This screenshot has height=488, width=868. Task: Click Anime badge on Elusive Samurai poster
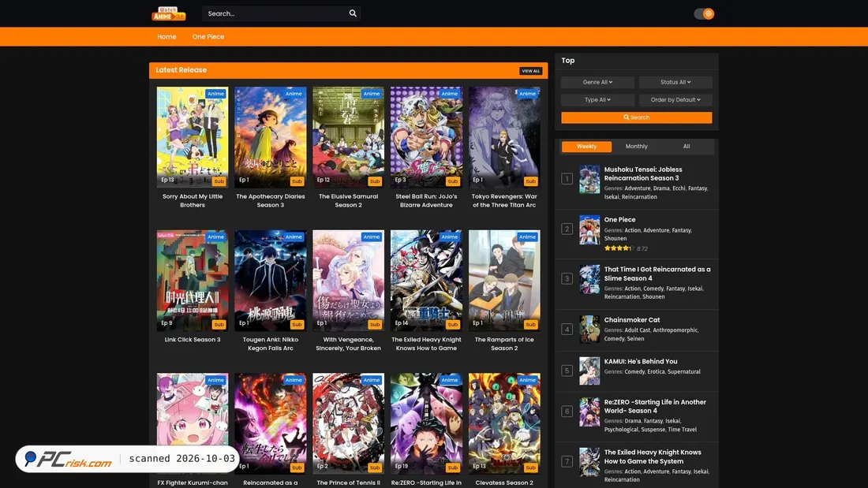tap(372, 94)
